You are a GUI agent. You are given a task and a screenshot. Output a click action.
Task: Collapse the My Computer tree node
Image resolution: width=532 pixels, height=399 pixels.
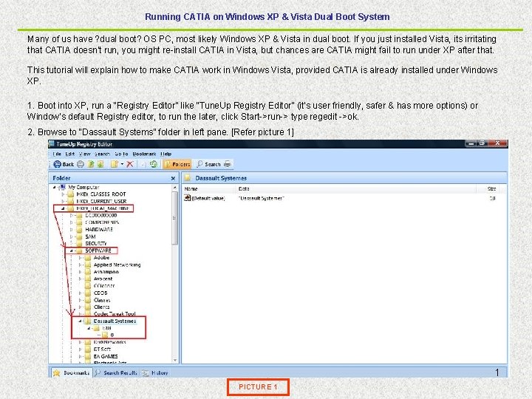click(54, 187)
